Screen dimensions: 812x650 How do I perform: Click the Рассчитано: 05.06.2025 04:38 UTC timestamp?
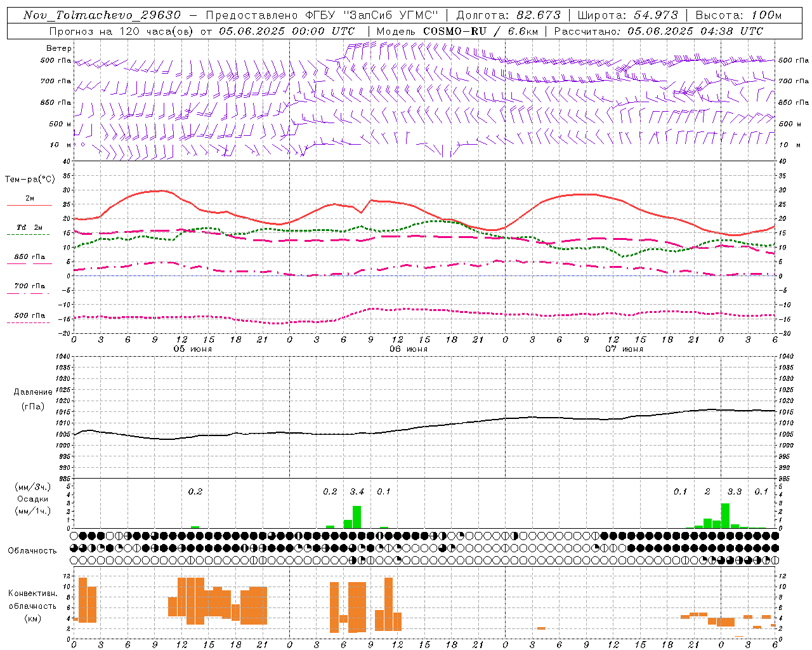click(x=658, y=31)
